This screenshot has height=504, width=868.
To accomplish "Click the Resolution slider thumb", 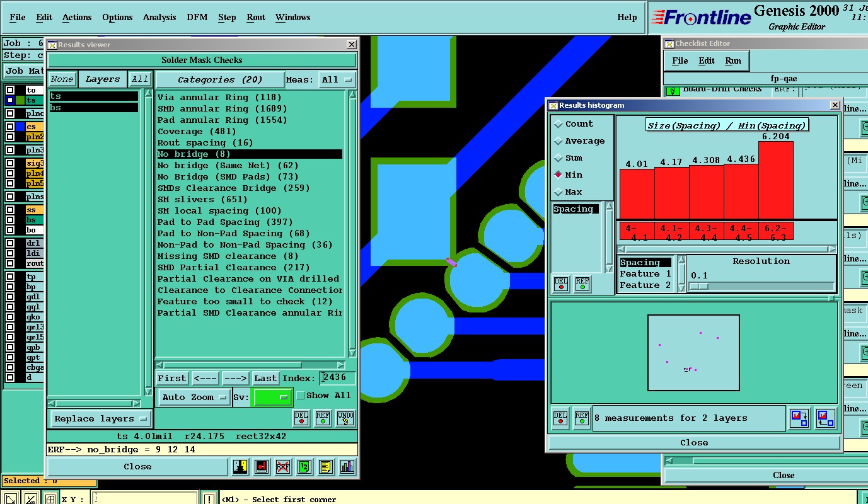I will pyautogui.click(x=699, y=286).
